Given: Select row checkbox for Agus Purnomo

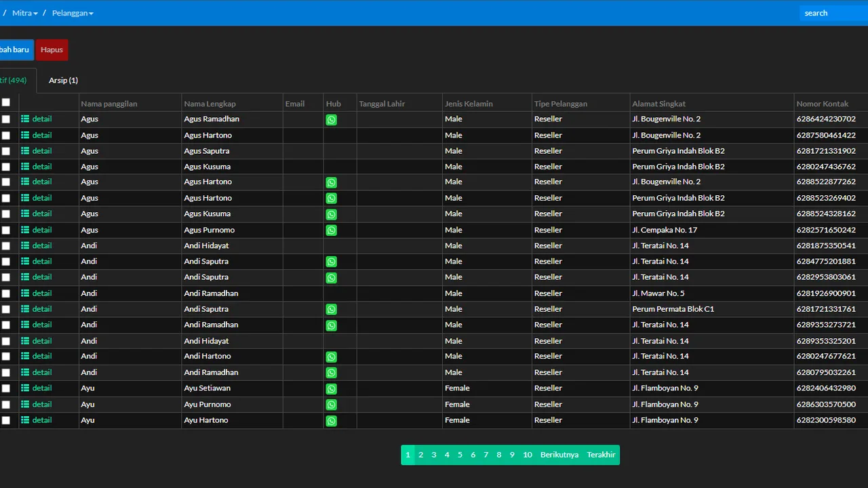Looking at the screenshot, I should click(6, 230).
